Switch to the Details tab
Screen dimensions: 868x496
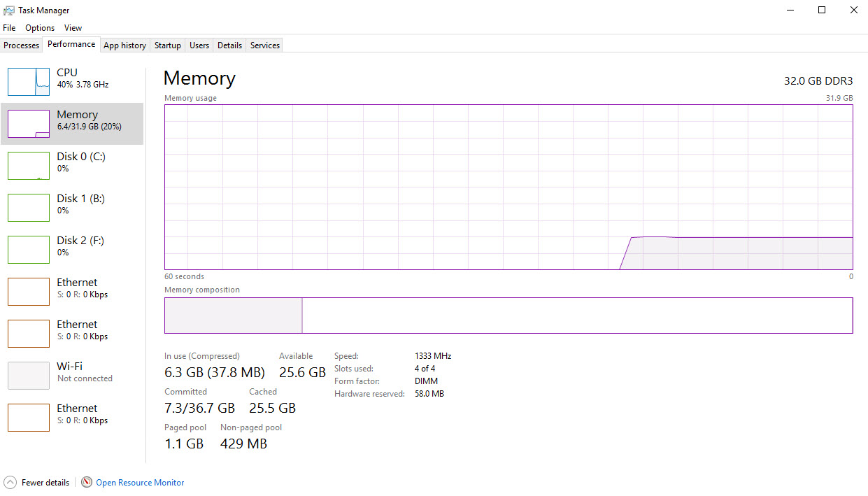pyautogui.click(x=229, y=45)
